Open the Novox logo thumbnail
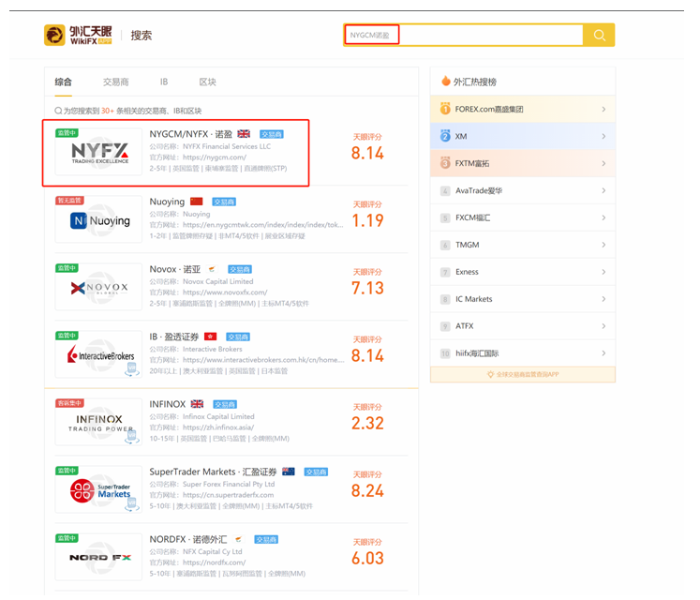Image resolution: width=700 pixels, height=600 pixels. (x=98, y=287)
